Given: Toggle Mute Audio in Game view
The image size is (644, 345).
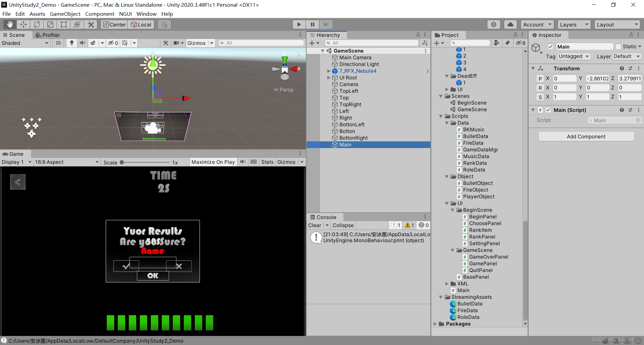Looking at the screenshot, I should (x=243, y=162).
